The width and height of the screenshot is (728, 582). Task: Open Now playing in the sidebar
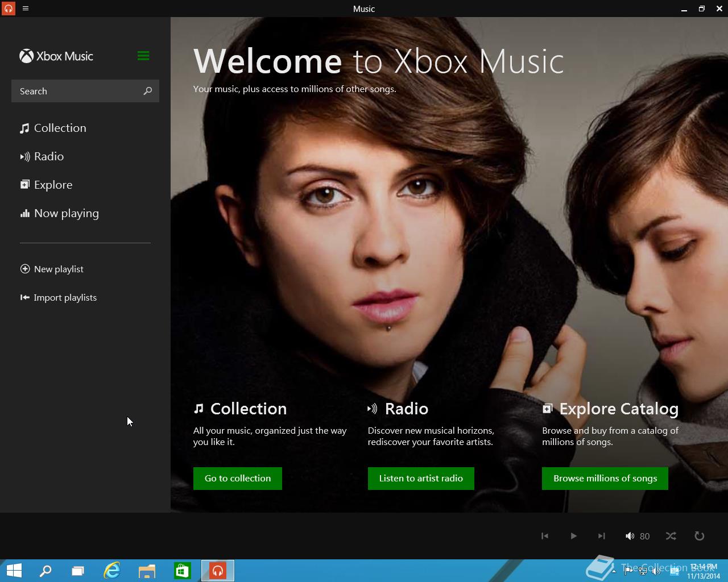[x=60, y=213]
